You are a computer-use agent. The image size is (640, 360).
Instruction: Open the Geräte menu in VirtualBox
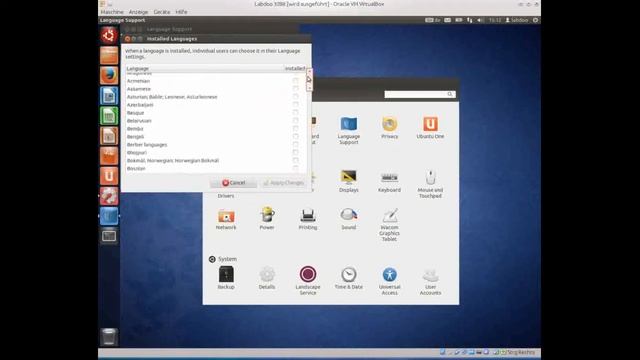click(162, 12)
